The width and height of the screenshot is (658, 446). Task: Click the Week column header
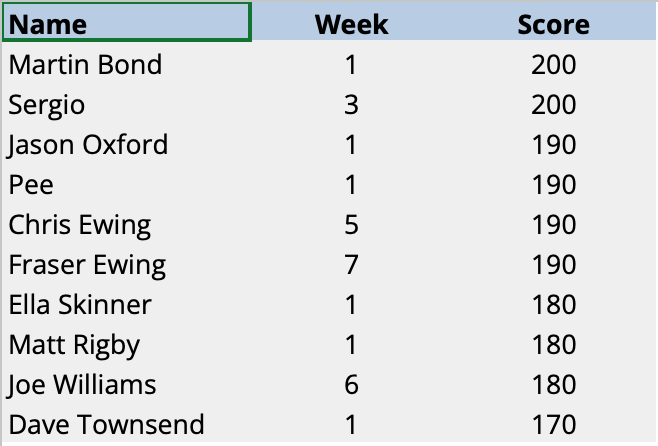point(351,24)
